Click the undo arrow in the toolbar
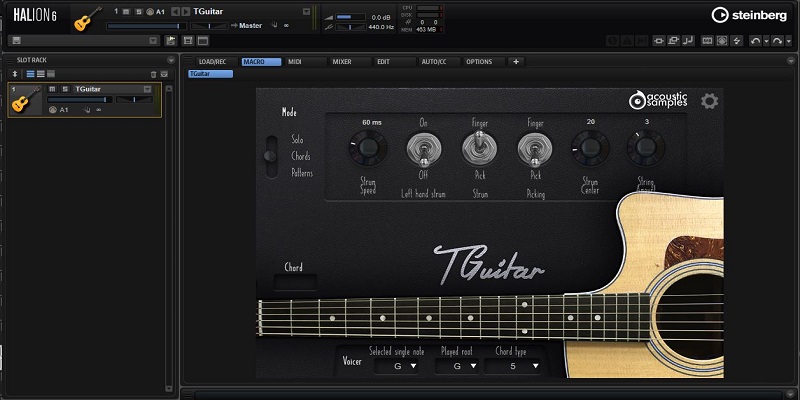The width and height of the screenshot is (800, 400). click(x=755, y=41)
